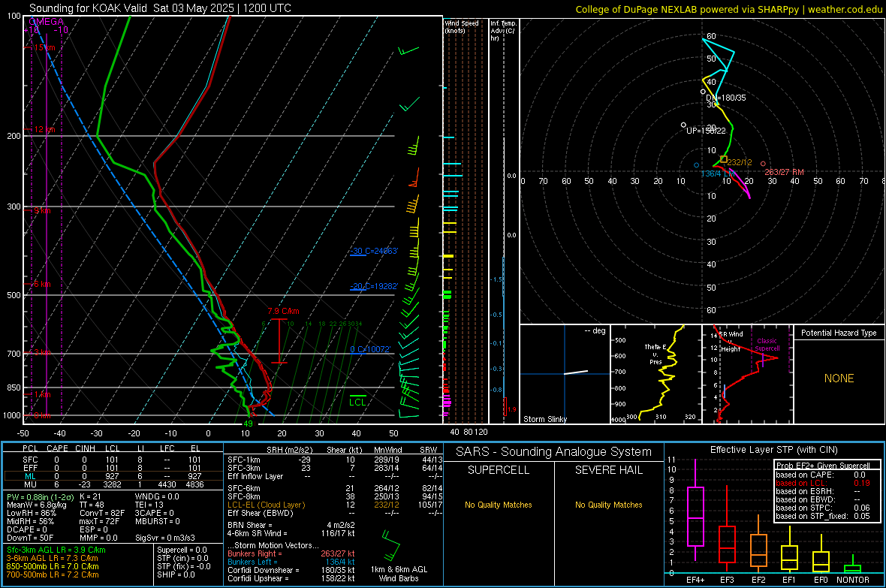This screenshot has width=886, height=588.
Task: Click the red 7.9 C/km lapse rate bracket
Action: [279, 341]
